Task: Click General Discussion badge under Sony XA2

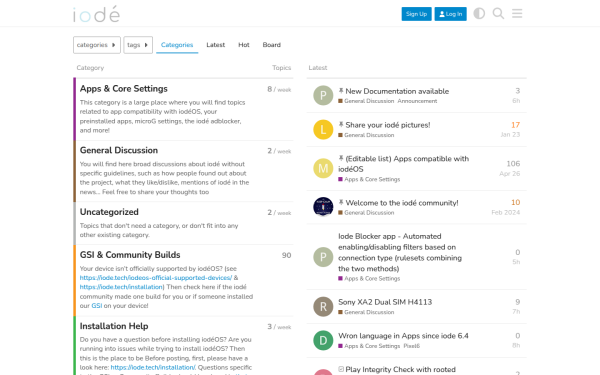Action: click(x=366, y=312)
